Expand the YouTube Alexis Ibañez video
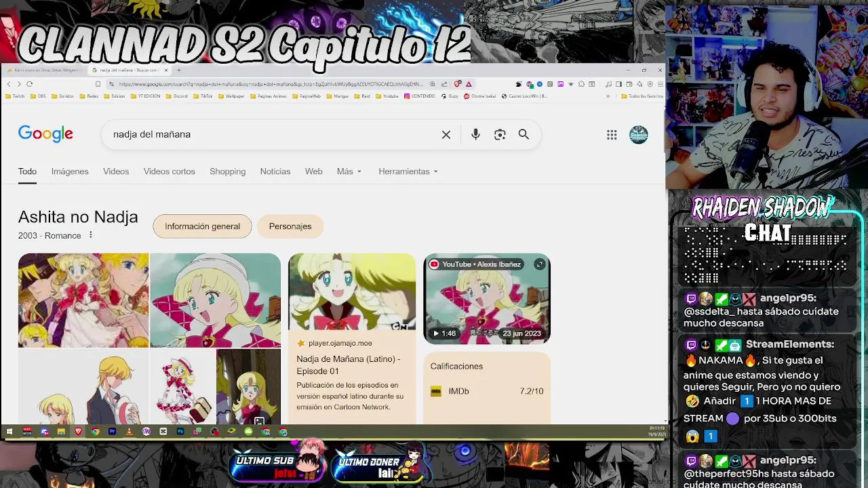The height and width of the screenshot is (488, 868). 540,264
